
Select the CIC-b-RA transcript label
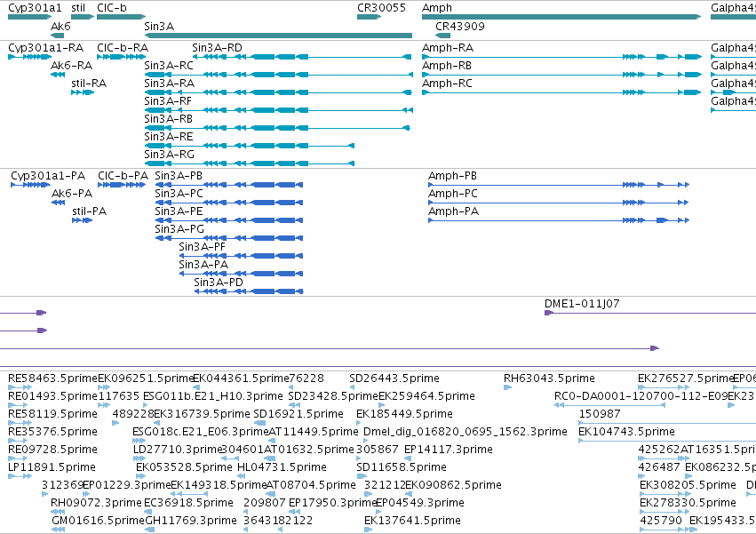pyautogui.click(x=123, y=48)
